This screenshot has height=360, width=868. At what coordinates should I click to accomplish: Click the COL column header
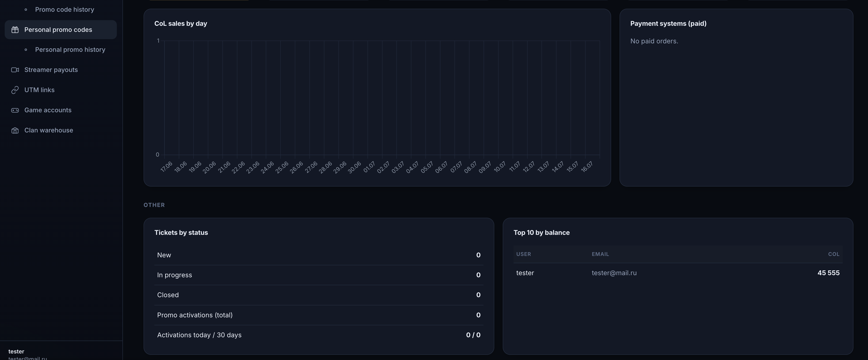coord(834,254)
